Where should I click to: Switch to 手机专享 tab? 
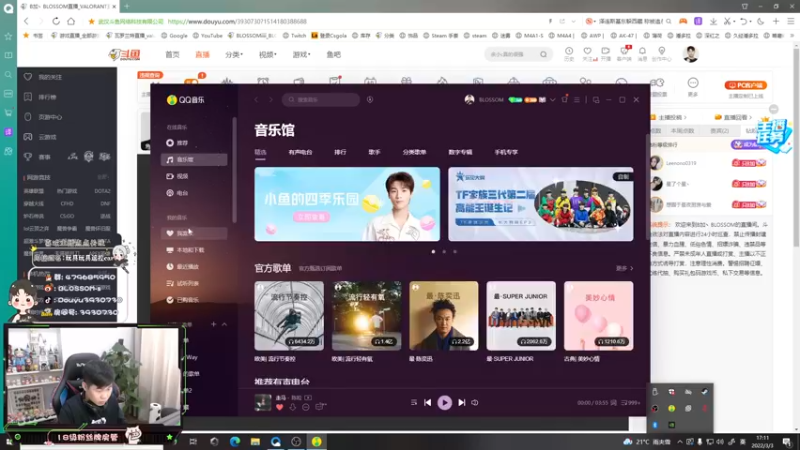coord(506,152)
